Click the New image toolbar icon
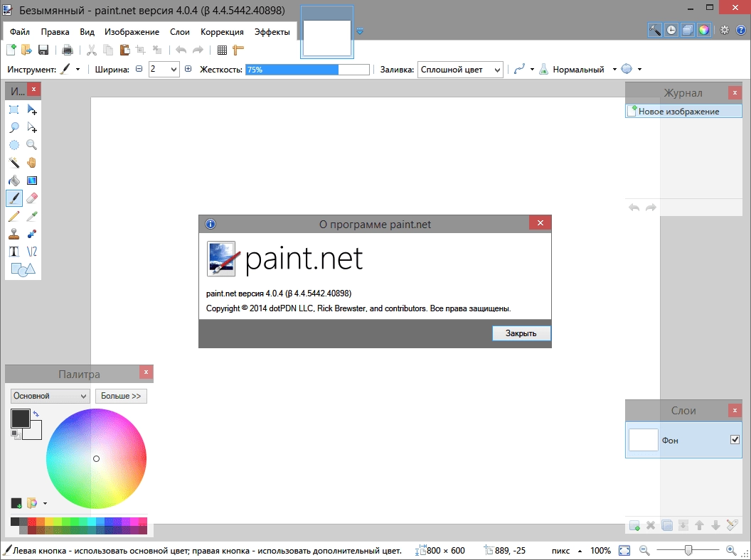The width and height of the screenshot is (751, 560). pyautogui.click(x=11, y=49)
